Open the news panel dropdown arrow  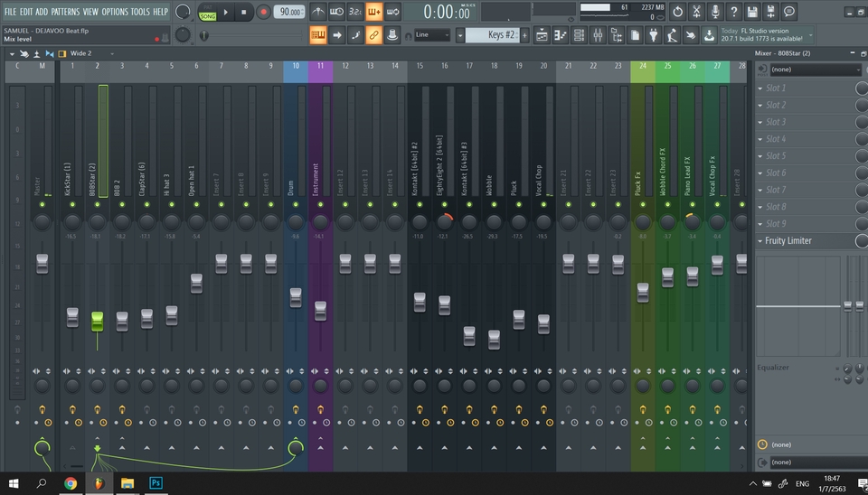pyautogui.click(x=811, y=35)
